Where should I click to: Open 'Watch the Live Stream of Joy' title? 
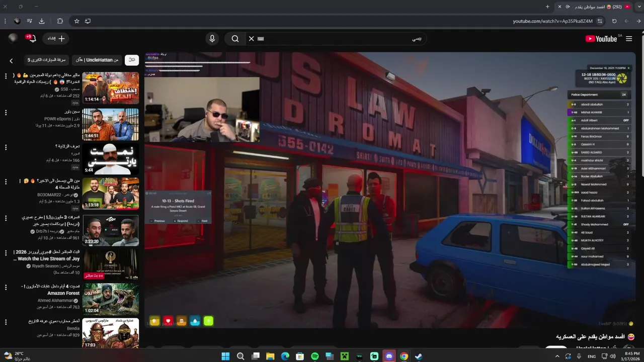point(46,255)
